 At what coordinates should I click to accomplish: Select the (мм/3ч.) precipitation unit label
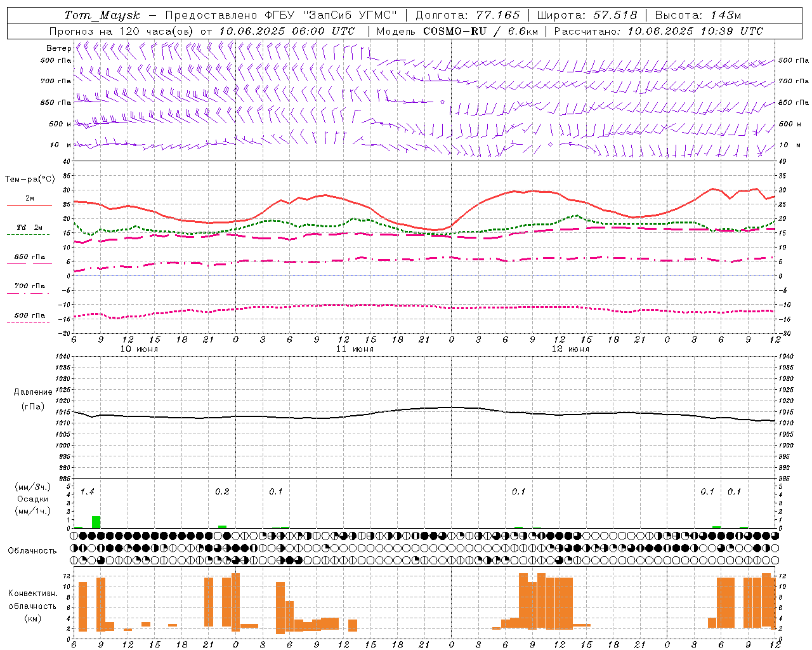tap(32, 487)
